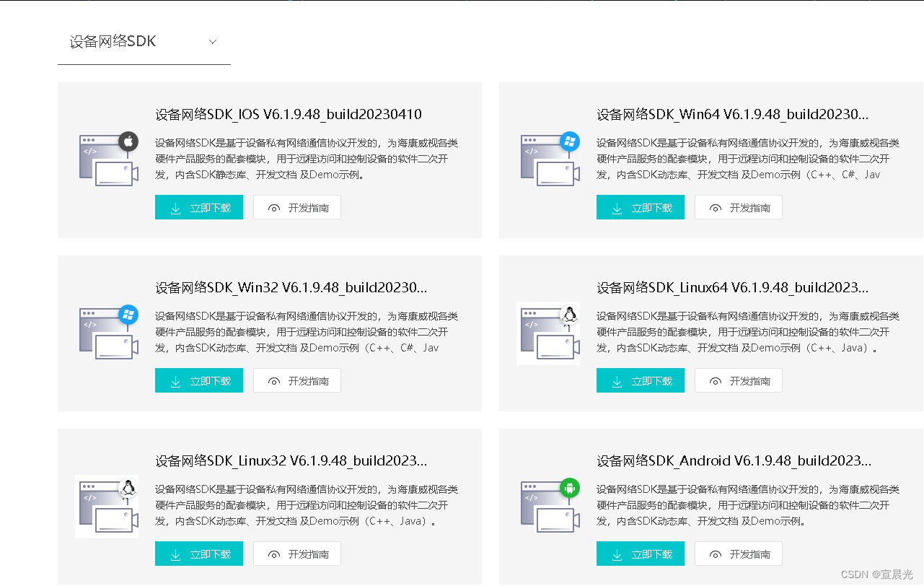Click the IOS card description mentioning SDK静态库

click(307, 159)
